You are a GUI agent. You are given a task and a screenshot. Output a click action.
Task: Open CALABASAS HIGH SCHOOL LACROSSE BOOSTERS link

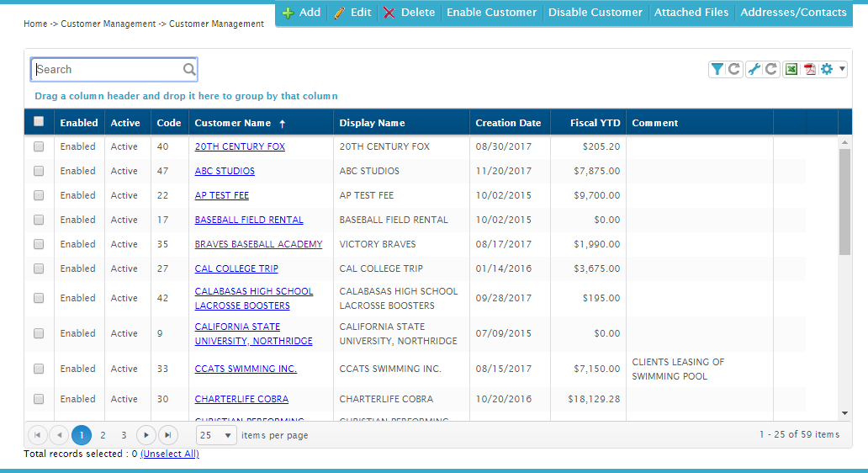click(x=254, y=299)
